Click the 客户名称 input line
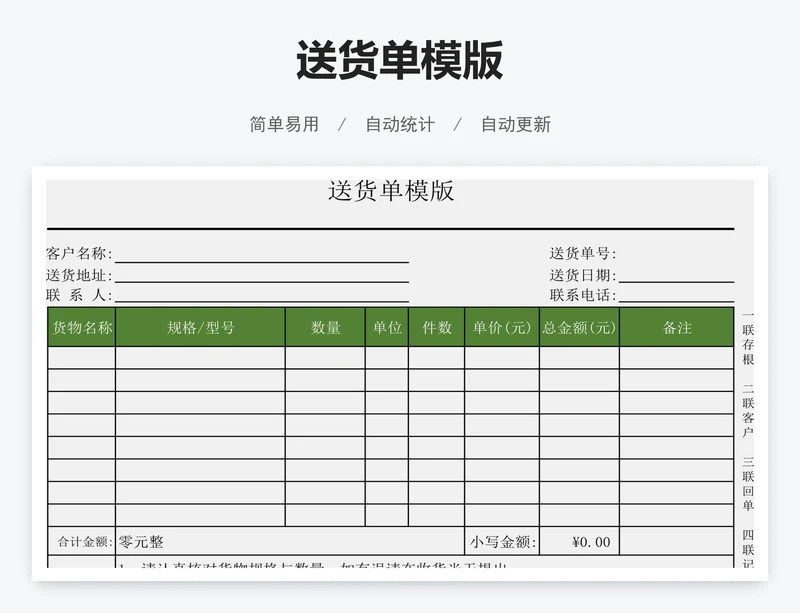Viewport: 800px width, 613px height. coord(262,254)
